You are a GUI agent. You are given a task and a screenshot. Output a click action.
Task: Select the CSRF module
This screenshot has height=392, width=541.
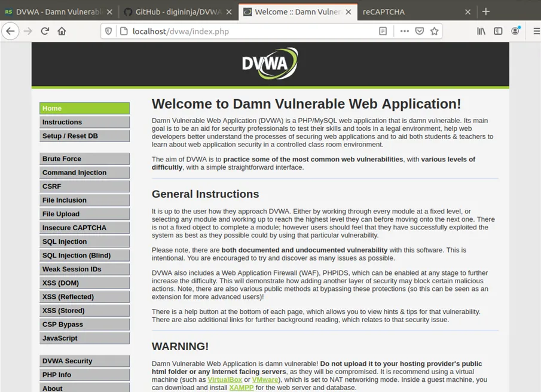pyautogui.click(x=84, y=186)
